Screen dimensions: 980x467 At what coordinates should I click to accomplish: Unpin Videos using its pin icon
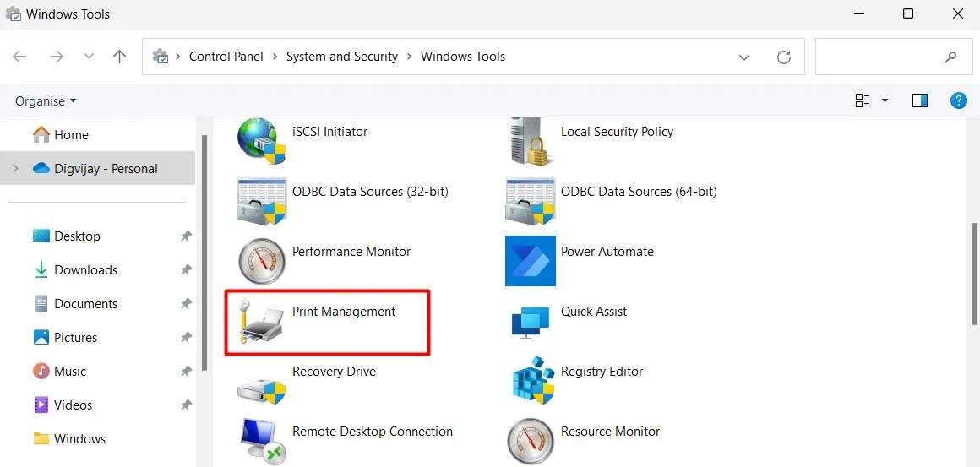click(186, 405)
